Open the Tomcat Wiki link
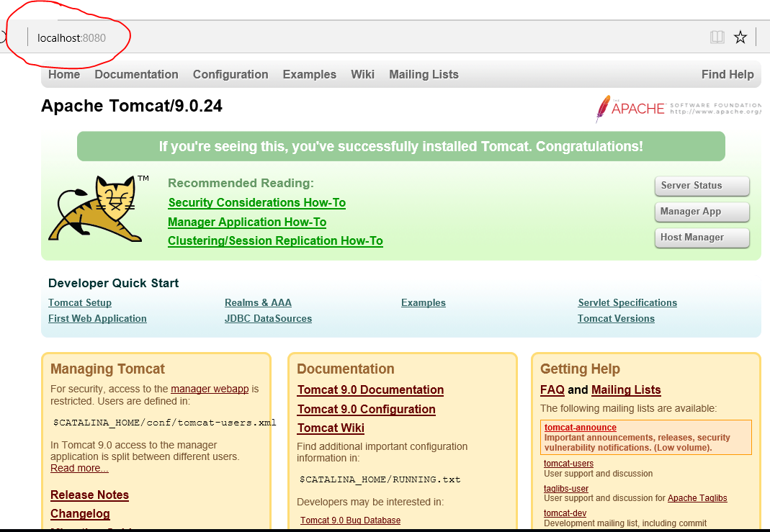Screen dimensions: 770x532 331,428
